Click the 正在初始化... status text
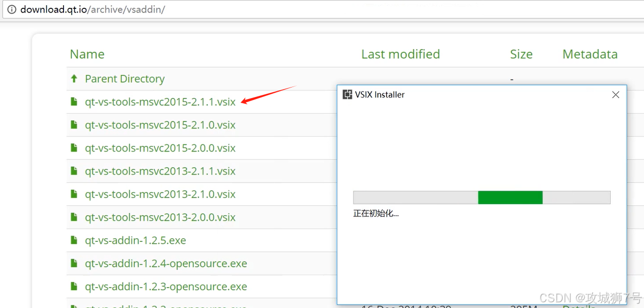Image resolution: width=644 pixels, height=308 pixels. tap(376, 214)
